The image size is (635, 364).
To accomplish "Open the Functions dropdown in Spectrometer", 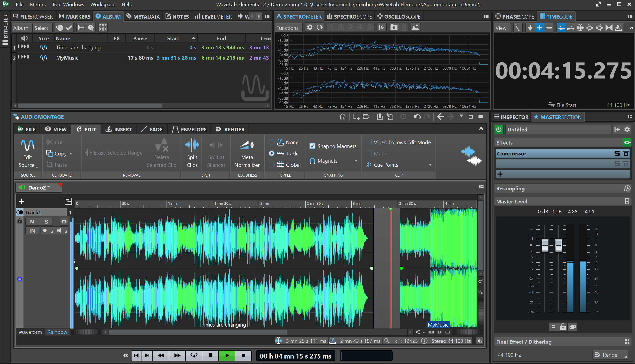I will point(287,27).
